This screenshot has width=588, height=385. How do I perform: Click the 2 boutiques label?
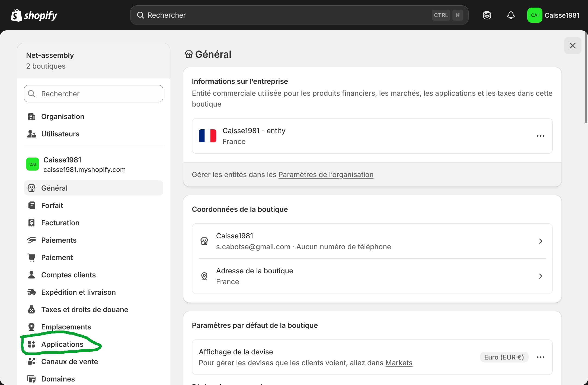[x=46, y=66]
